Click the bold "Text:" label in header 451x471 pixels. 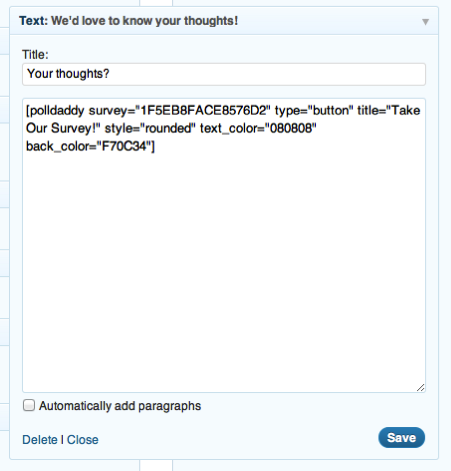tap(34, 21)
